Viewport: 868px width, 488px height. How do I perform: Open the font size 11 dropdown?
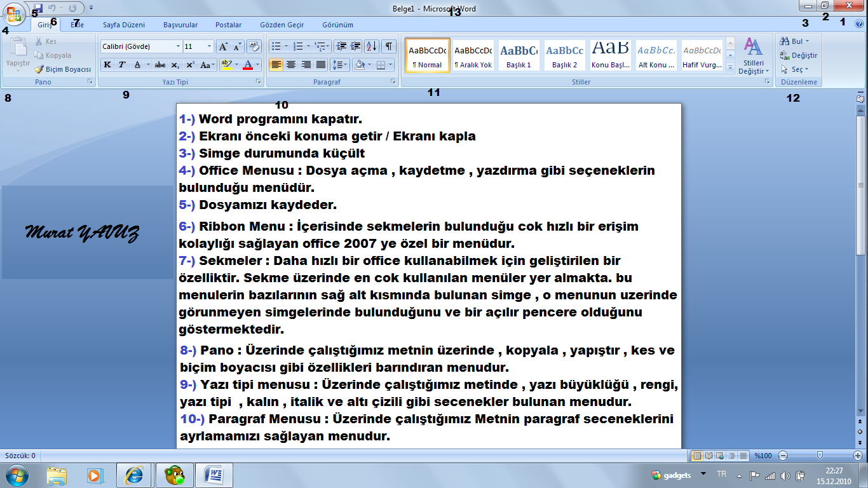(210, 46)
